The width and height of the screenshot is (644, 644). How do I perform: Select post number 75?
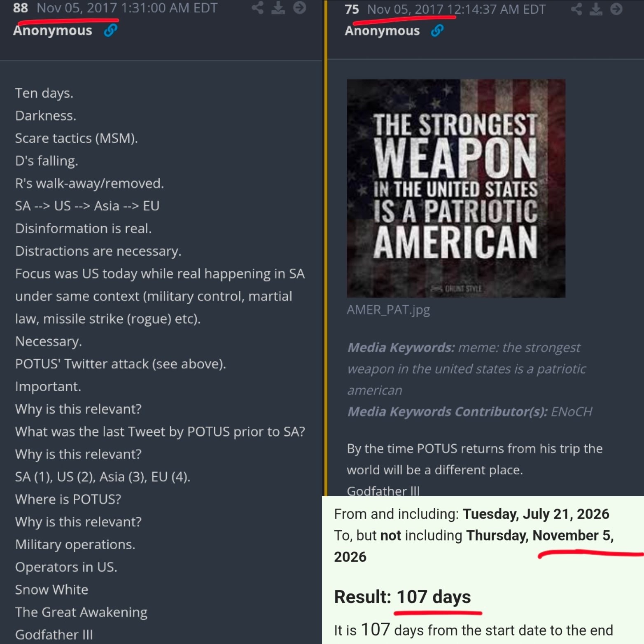click(x=352, y=9)
